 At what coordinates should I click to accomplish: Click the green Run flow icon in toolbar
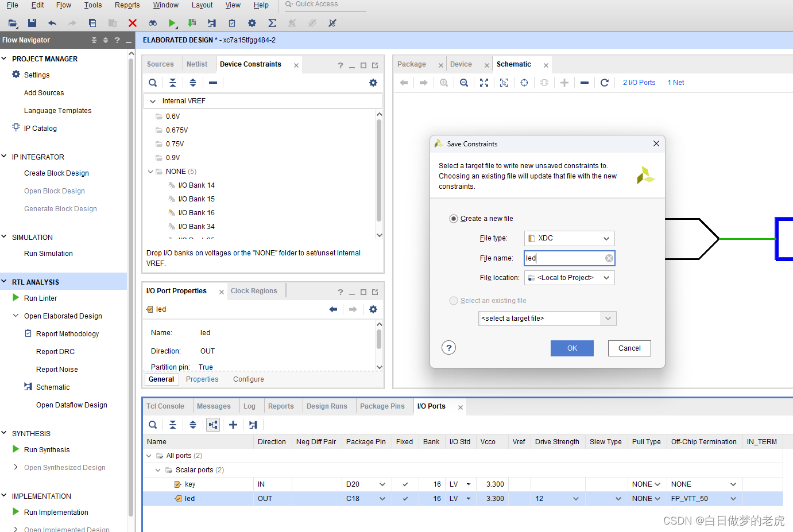172,23
